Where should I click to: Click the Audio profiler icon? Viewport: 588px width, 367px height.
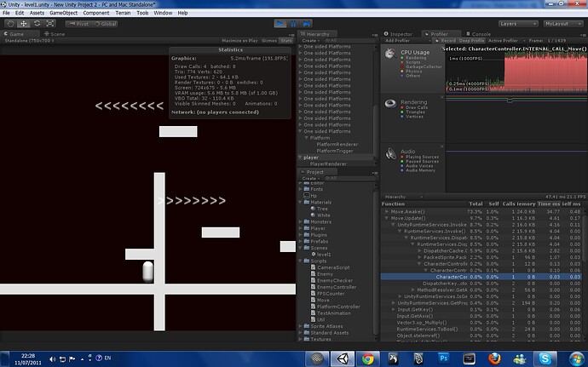coord(389,152)
